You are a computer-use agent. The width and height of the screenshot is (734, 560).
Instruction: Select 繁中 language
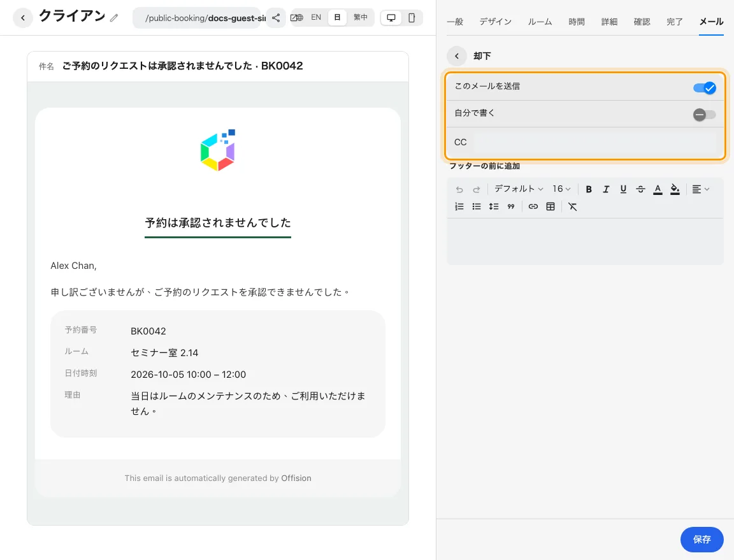click(x=361, y=17)
